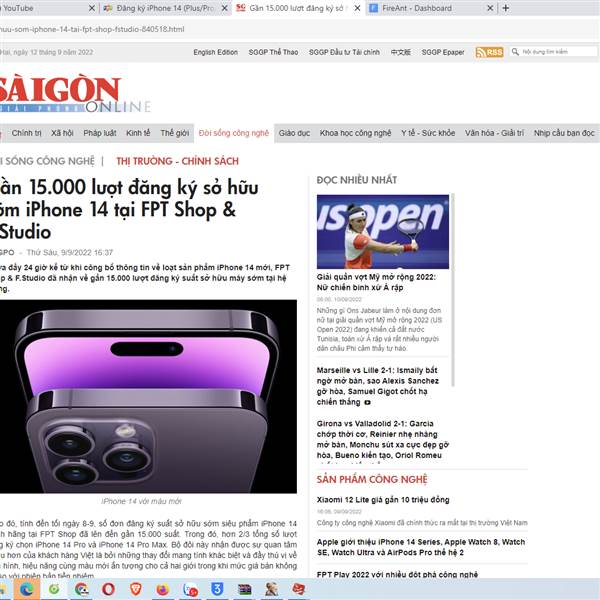Image resolution: width=600 pixels, height=600 pixels.
Task: Open a new browser tab
Action: tap(506, 8)
